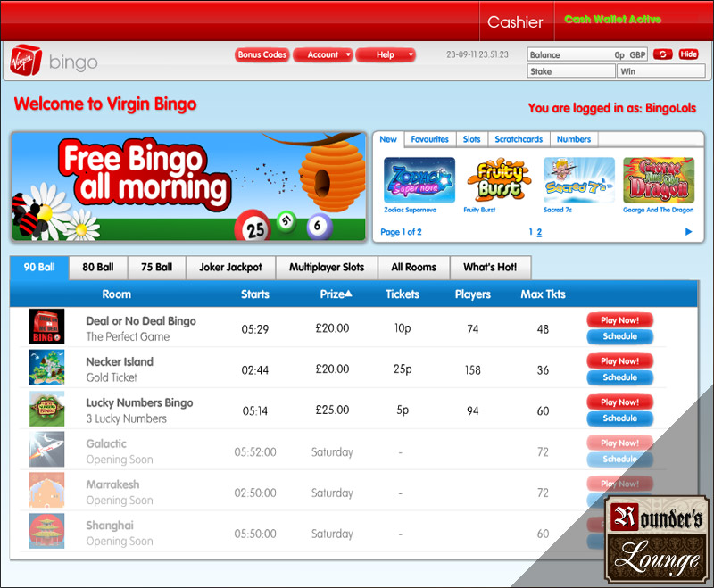
Task: Click the Lucky Numbers Bingo room icon
Action: point(47,409)
